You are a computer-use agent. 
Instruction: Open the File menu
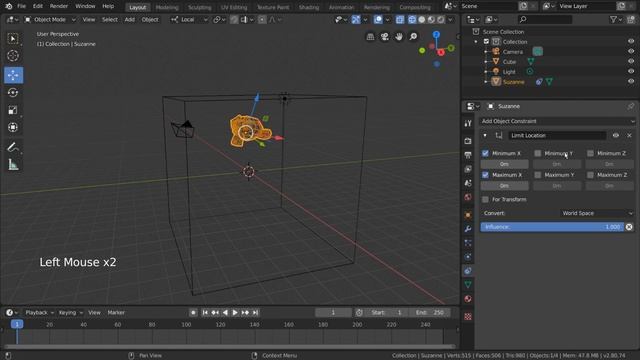21,6
